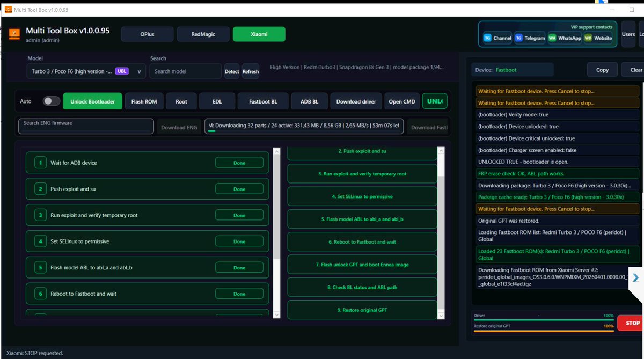This screenshot has height=359, width=644.
Task: Select step 7. Flash unlock GPT and boot Ennea image
Action: click(362, 265)
